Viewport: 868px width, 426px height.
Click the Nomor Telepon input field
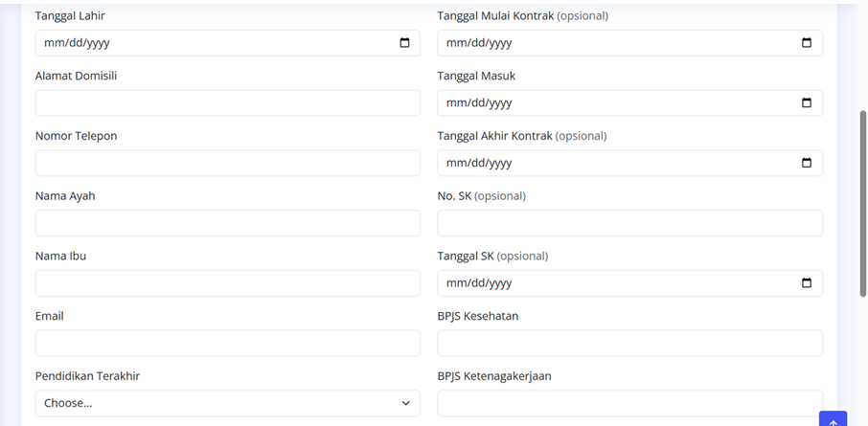(227, 163)
